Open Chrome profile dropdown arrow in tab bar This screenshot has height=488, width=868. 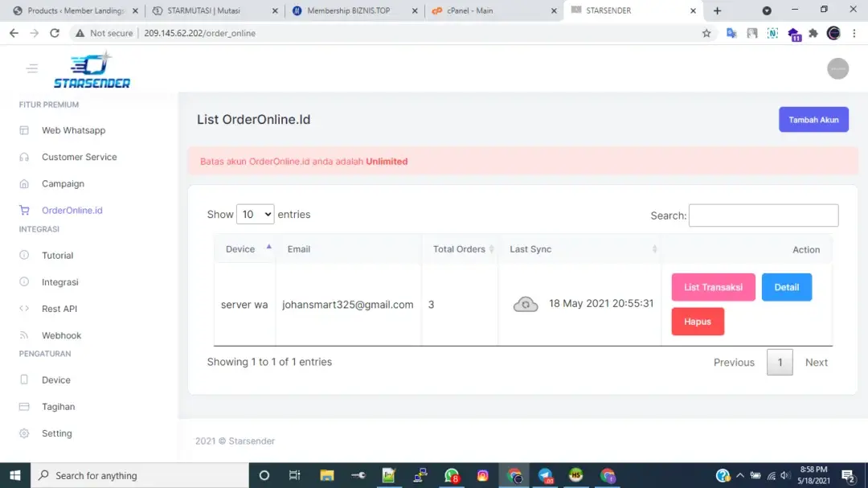pos(767,10)
